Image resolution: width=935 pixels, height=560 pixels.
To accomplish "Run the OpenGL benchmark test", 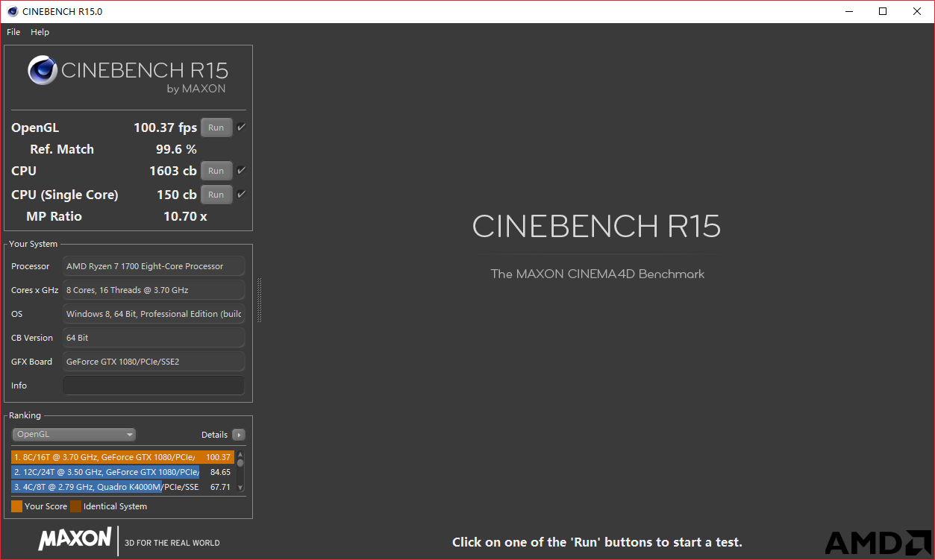I will tap(216, 128).
